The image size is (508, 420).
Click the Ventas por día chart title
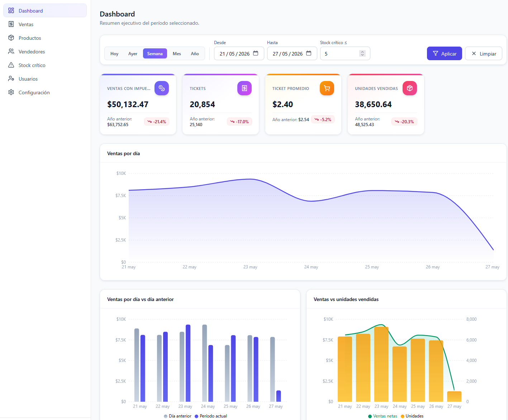point(123,153)
